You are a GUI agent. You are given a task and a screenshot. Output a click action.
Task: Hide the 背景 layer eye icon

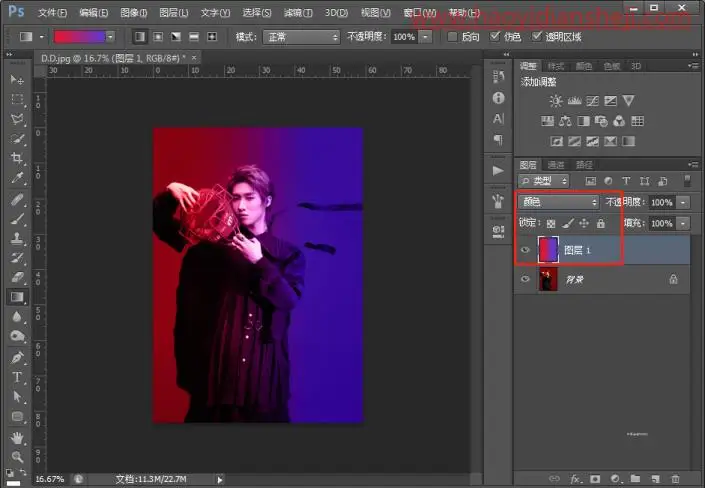click(525, 279)
